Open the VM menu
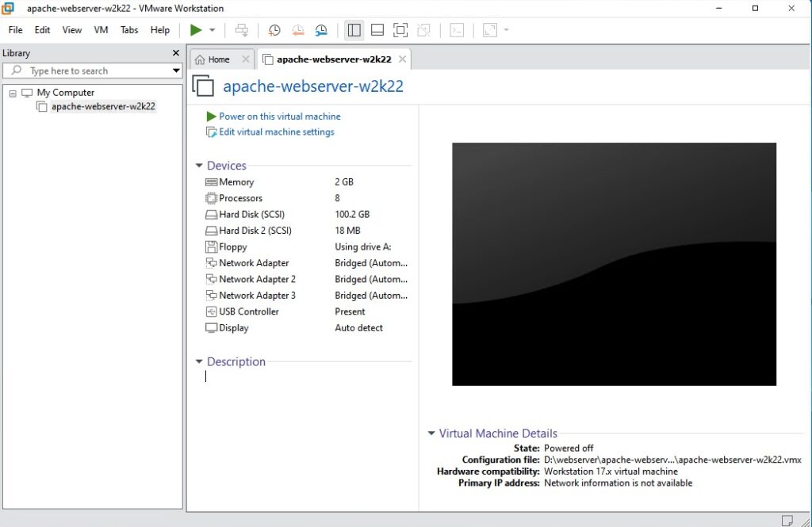Viewport: 812px width, 527px height. point(101,30)
